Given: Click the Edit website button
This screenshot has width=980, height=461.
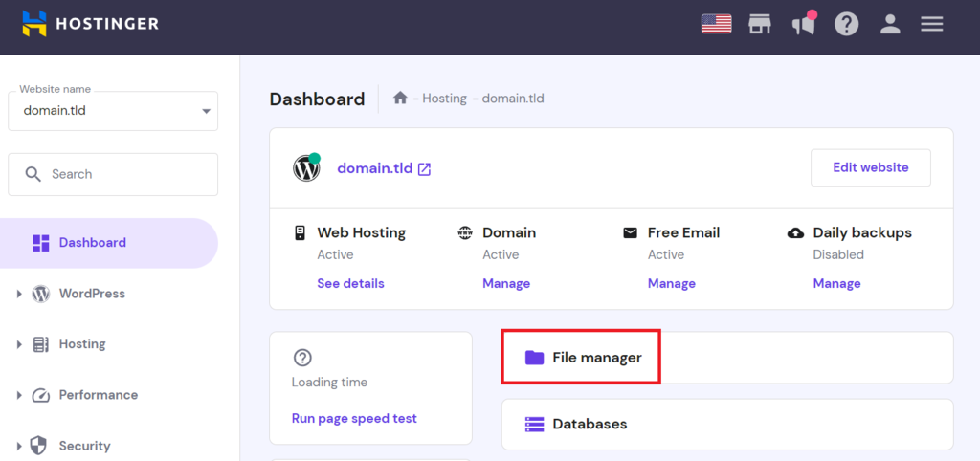Looking at the screenshot, I should click(x=870, y=167).
